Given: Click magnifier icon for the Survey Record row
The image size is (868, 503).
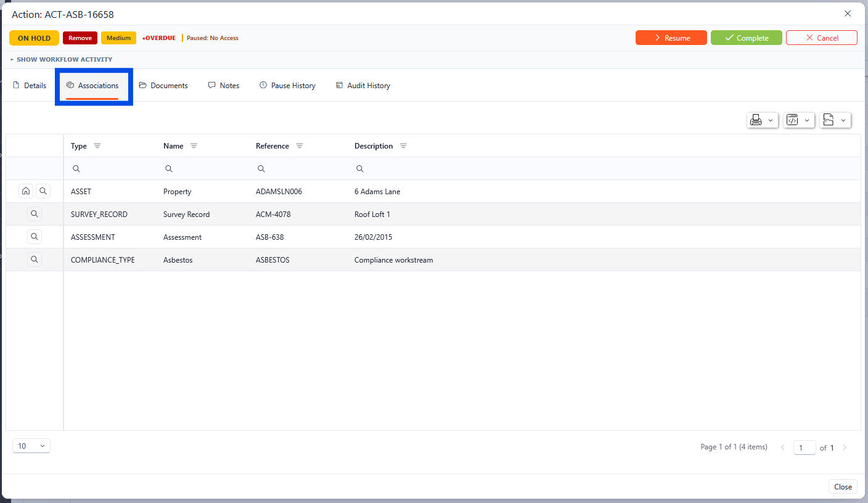Looking at the screenshot, I should (35, 214).
